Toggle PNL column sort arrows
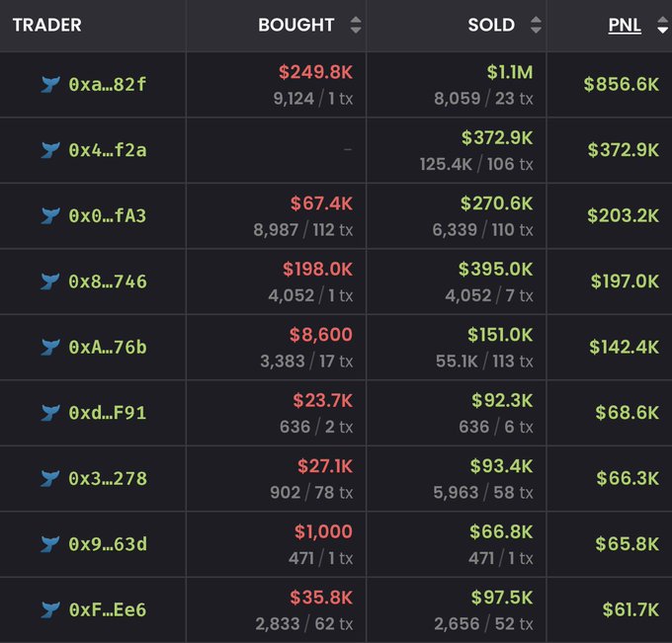 (x=662, y=25)
